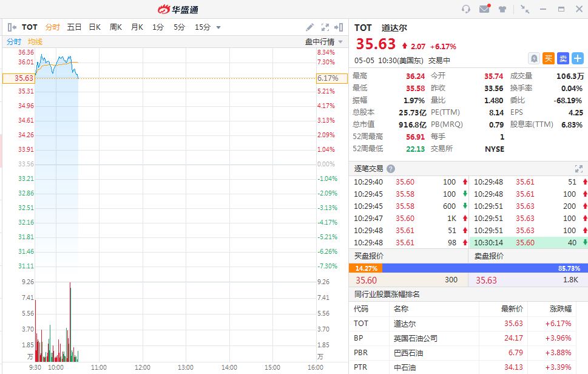Expand chart to fullscreen view
Viewport: 588px width, 374px height.
pos(325,27)
